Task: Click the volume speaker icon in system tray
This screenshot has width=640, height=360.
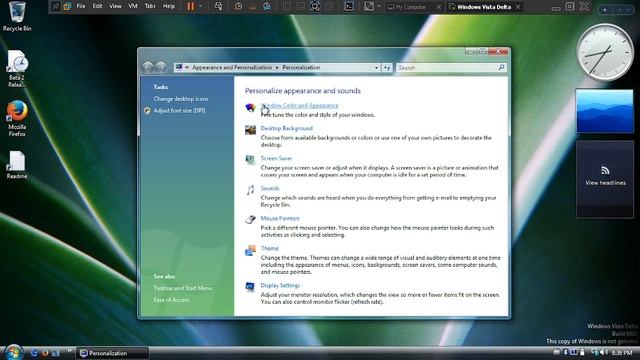Action: tap(603, 352)
